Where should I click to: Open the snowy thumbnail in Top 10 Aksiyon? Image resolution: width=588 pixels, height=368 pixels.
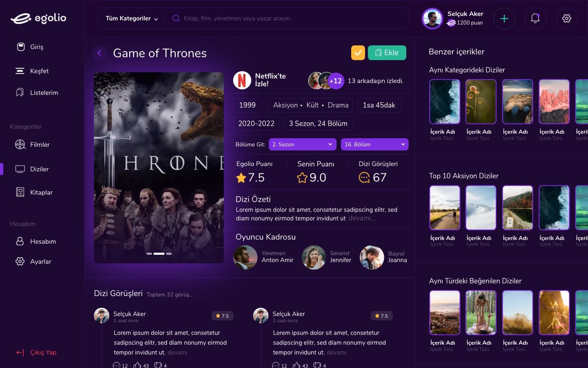(481, 208)
